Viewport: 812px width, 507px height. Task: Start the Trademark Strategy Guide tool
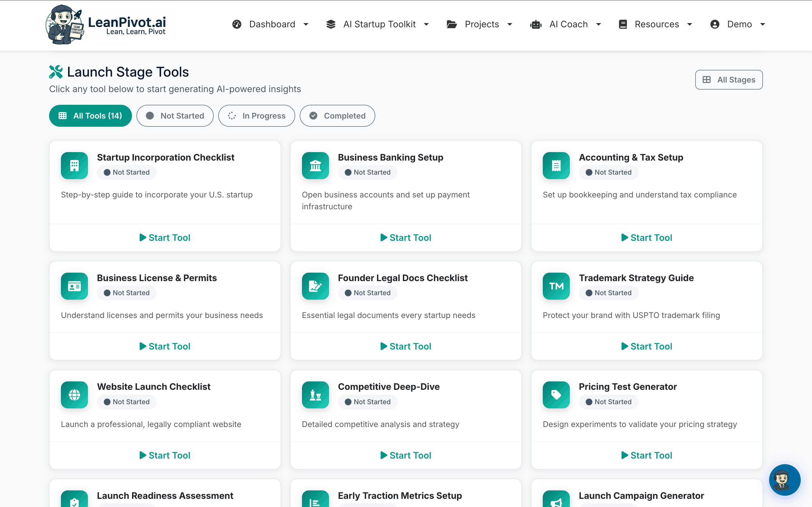[646, 346]
